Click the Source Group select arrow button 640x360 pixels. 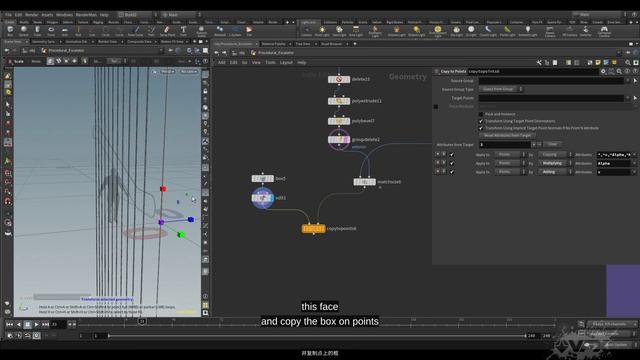[x=635, y=81]
